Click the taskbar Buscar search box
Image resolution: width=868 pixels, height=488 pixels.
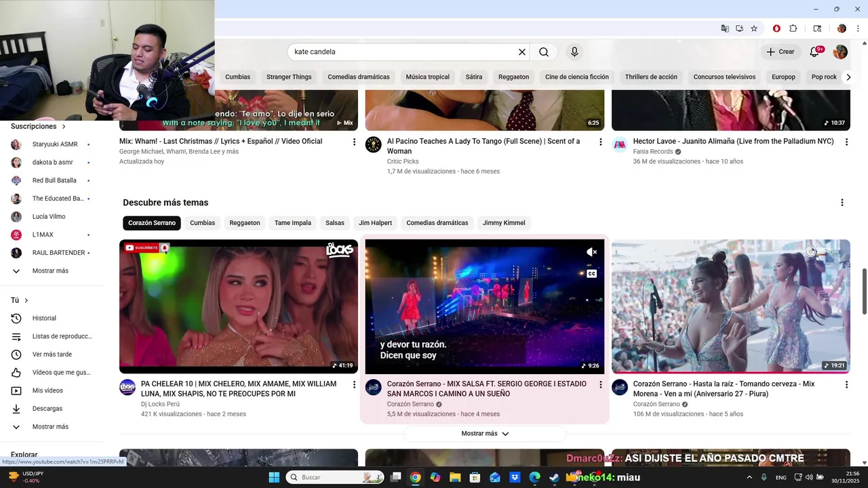[334, 477]
